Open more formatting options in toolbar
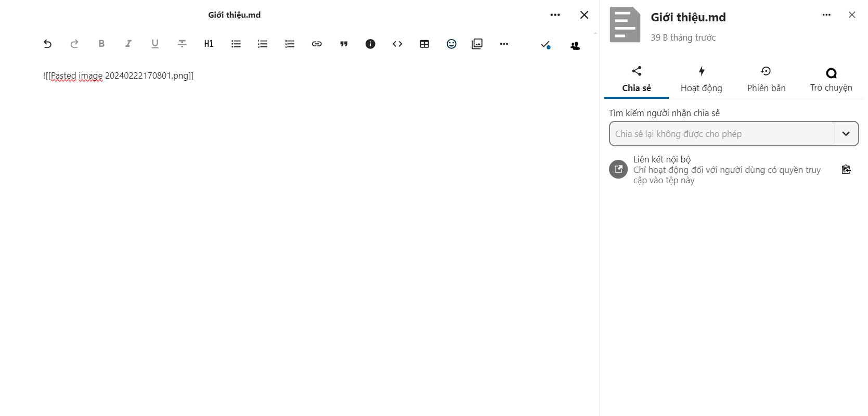This screenshot has width=868, height=416. tap(504, 44)
